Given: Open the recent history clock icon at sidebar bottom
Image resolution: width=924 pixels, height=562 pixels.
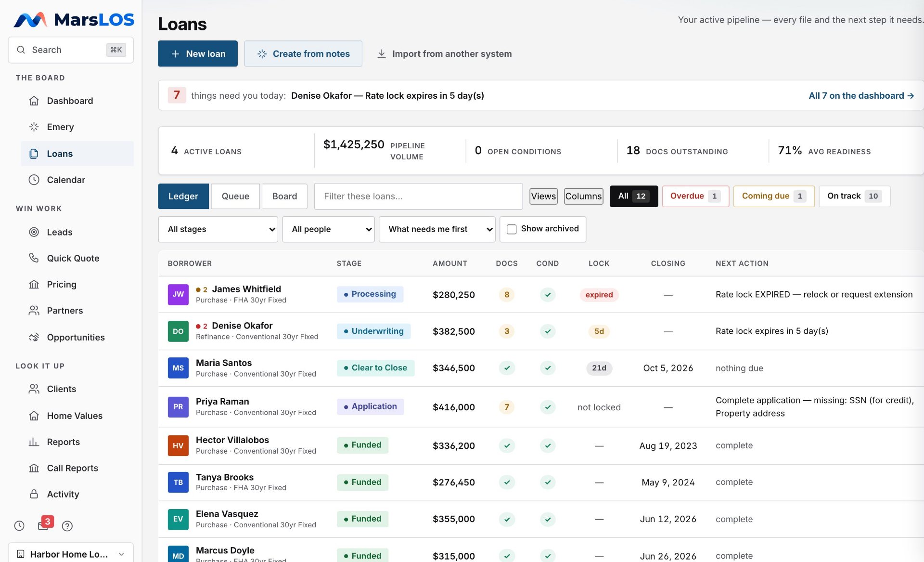Looking at the screenshot, I should (19, 526).
